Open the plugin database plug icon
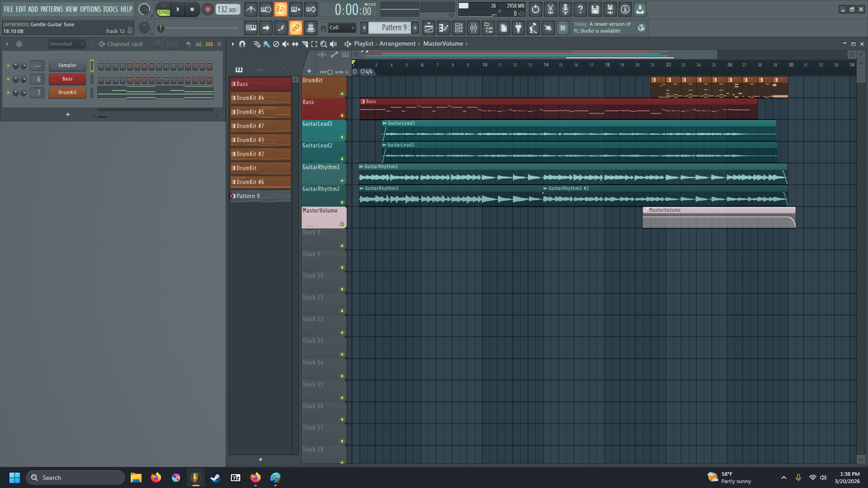The image size is (868, 488). [518, 28]
